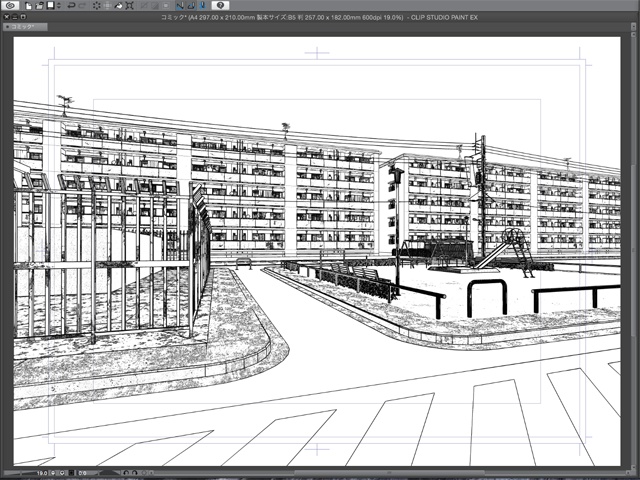Open a file with the folder icon

39,6
